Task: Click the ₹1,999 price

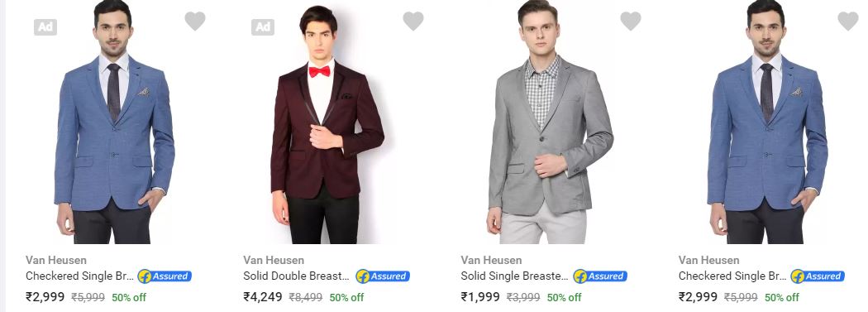Action: (x=480, y=297)
